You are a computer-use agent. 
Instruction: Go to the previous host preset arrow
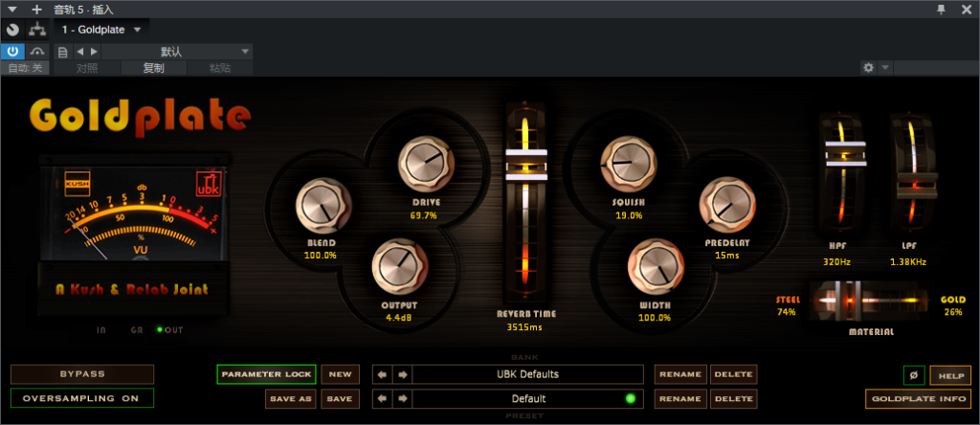tap(80, 52)
